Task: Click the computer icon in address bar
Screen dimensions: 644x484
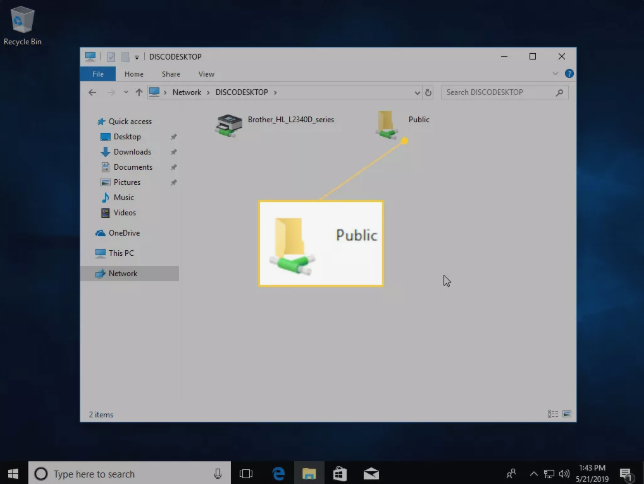Action: click(x=154, y=92)
